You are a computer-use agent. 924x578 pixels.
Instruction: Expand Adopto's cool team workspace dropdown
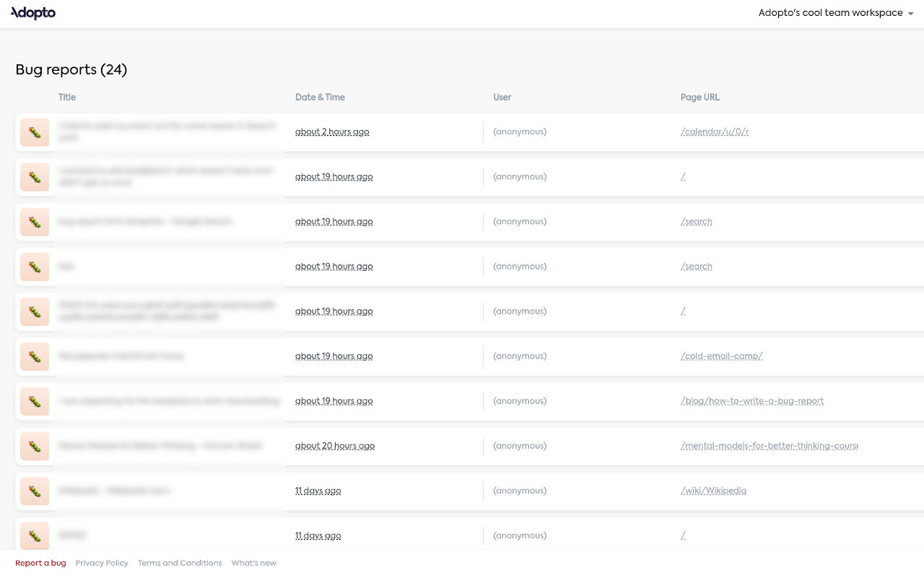[836, 13]
